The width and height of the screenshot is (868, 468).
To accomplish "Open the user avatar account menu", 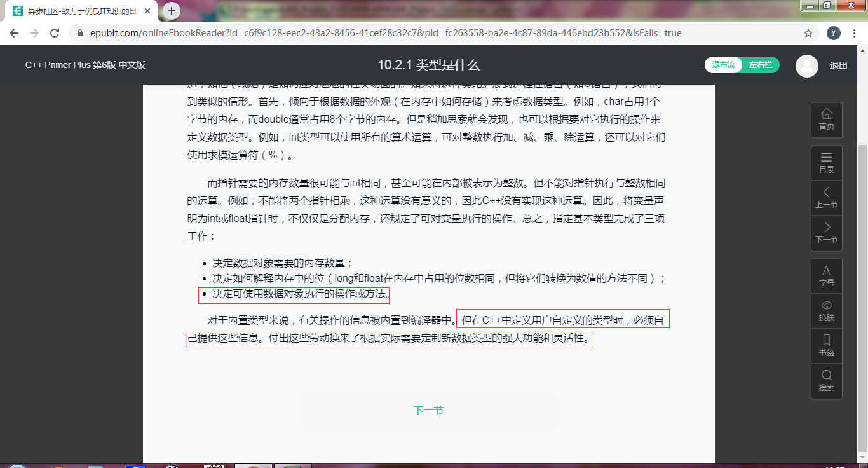I will click(x=806, y=65).
